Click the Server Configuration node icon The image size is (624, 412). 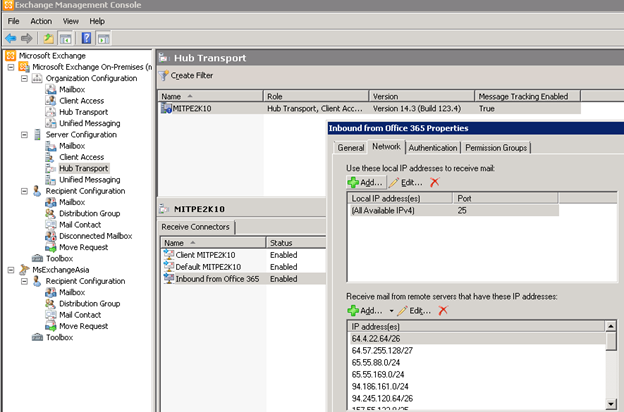37,135
